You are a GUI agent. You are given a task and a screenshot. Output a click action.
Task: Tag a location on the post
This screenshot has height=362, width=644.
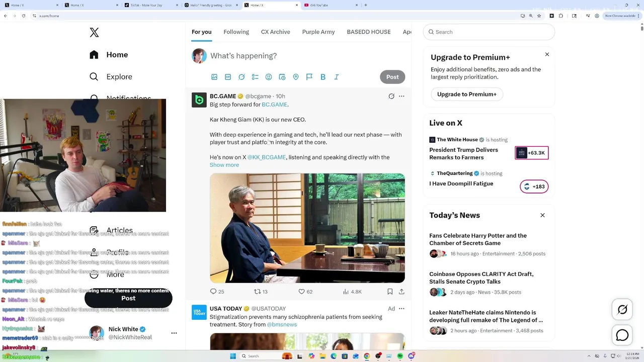point(296,77)
